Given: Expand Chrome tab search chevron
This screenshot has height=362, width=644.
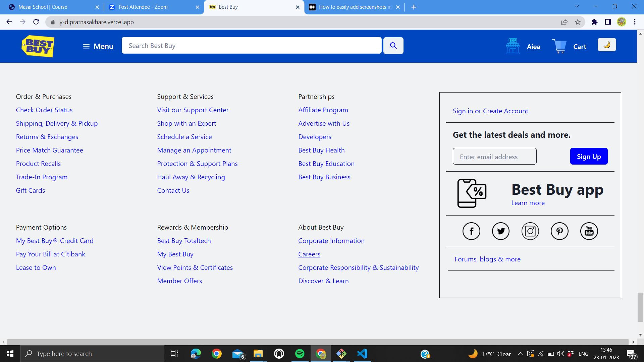Looking at the screenshot, I should (577, 6).
